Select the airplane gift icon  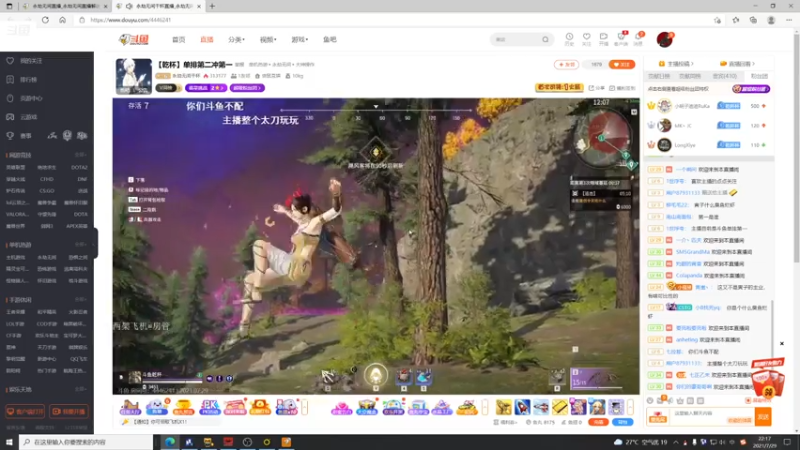(541, 407)
